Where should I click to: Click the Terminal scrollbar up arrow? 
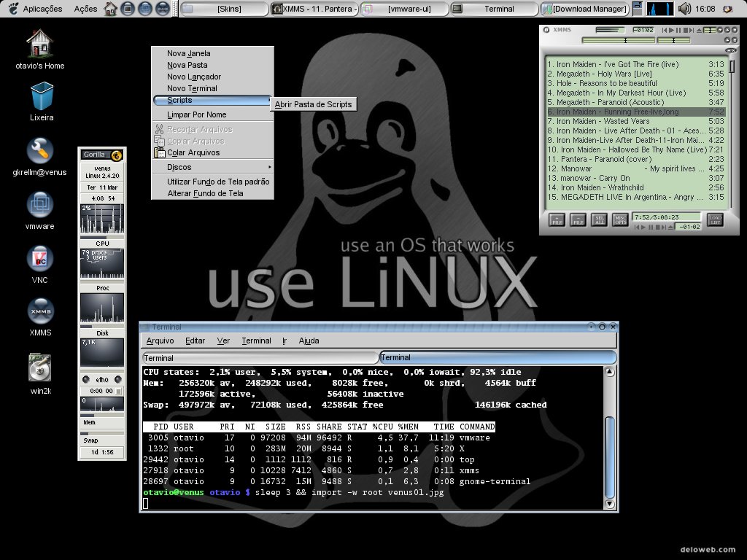pos(609,372)
